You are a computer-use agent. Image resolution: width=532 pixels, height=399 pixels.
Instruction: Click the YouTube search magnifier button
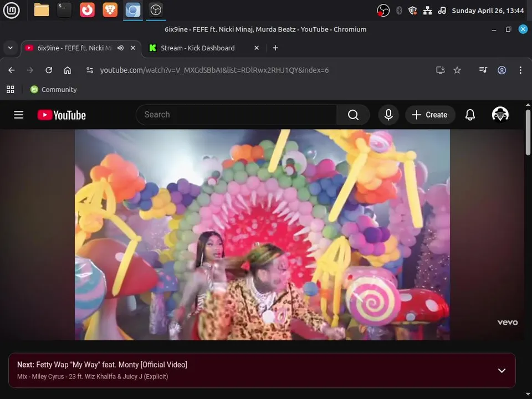353,115
